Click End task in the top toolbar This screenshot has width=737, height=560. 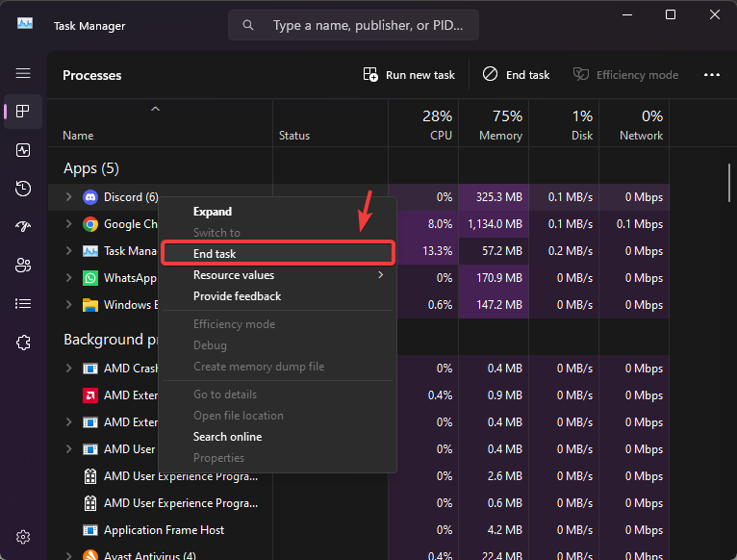tap(517, 74)
